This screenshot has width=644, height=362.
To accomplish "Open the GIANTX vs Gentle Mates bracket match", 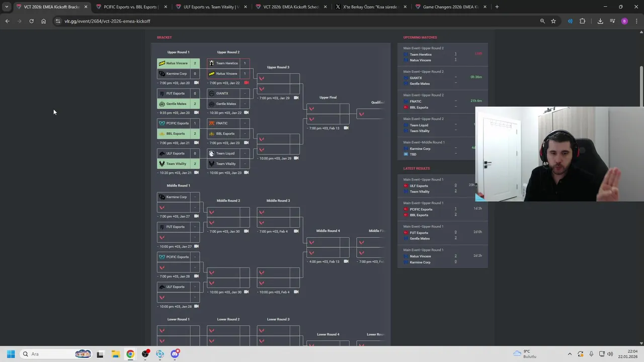I will tap(228, 99).
